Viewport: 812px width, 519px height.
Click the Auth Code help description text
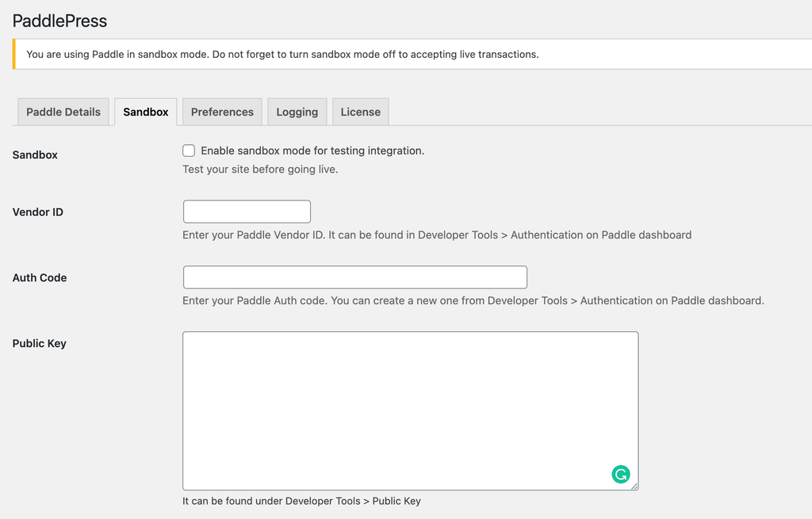pos(473,300)
